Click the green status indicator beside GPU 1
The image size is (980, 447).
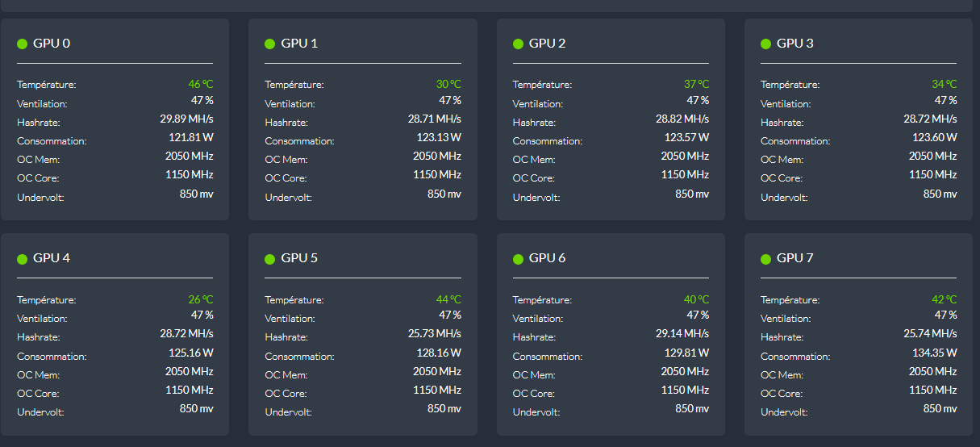(x=270, y=44)
